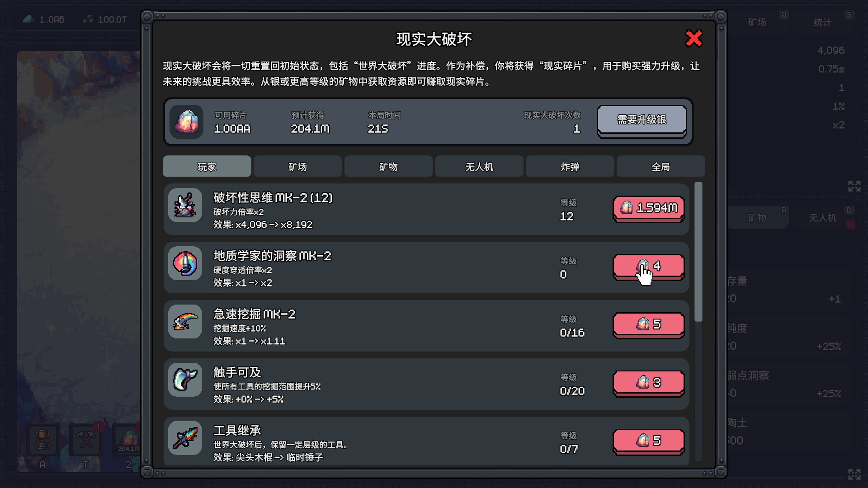Buy 工具继承 upgrade for 5 shards
Viewport: 868px width, 488px height.
pos(648,441)
